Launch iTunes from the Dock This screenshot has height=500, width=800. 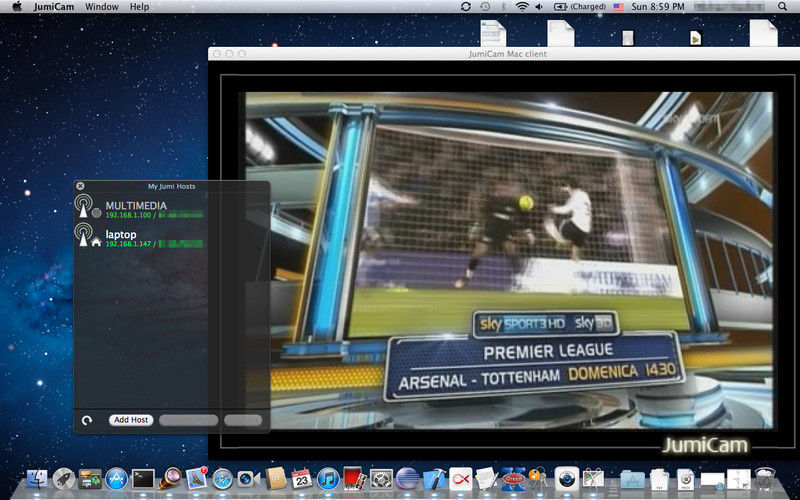click(x=328, y=479)
